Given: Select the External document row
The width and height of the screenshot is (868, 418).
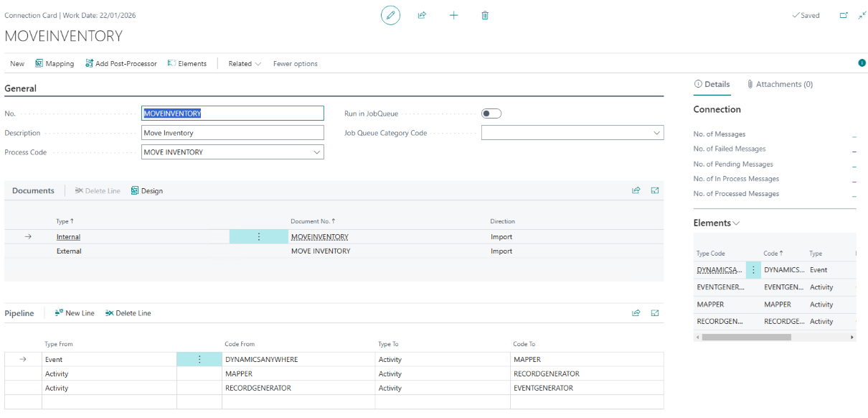Looking at the screenshot, I should pyautogui.click(x=334, y=251).
